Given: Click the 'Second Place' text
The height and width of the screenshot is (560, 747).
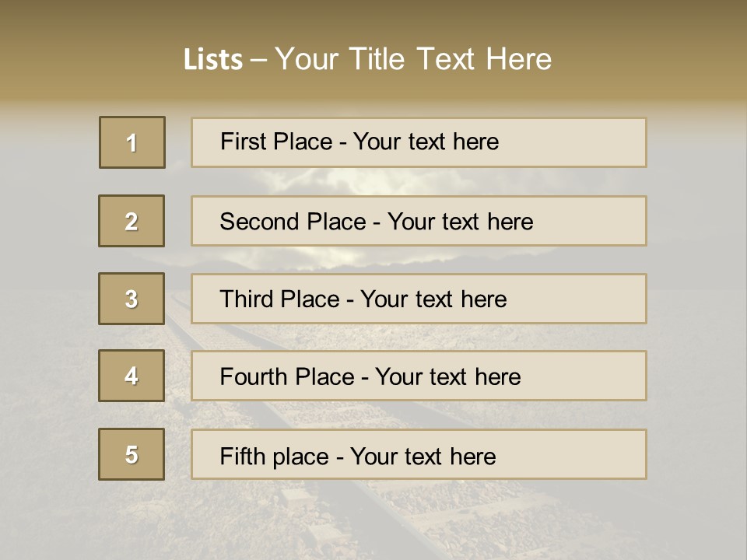Looking at the screenshot, I should pyautogui.click(x=292, y=222).
